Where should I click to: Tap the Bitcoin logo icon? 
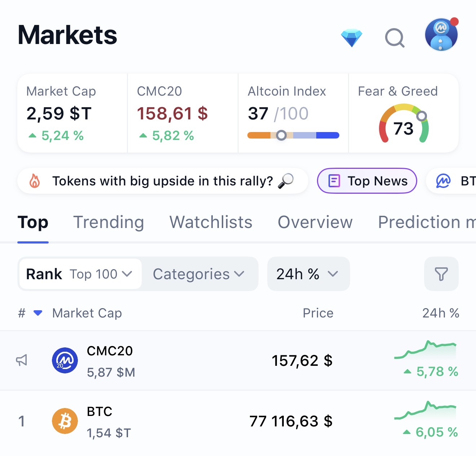[x=65, y=421]
